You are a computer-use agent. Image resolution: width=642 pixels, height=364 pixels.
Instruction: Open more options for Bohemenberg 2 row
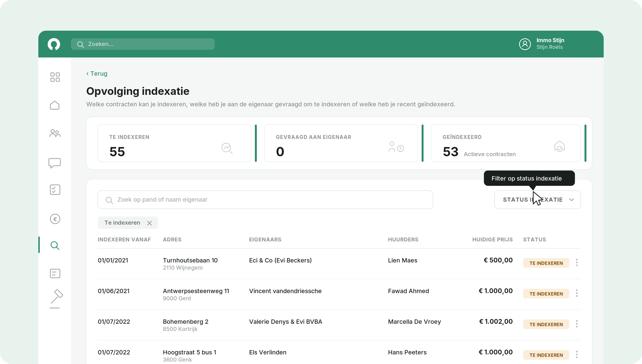[x=577, y=324]
